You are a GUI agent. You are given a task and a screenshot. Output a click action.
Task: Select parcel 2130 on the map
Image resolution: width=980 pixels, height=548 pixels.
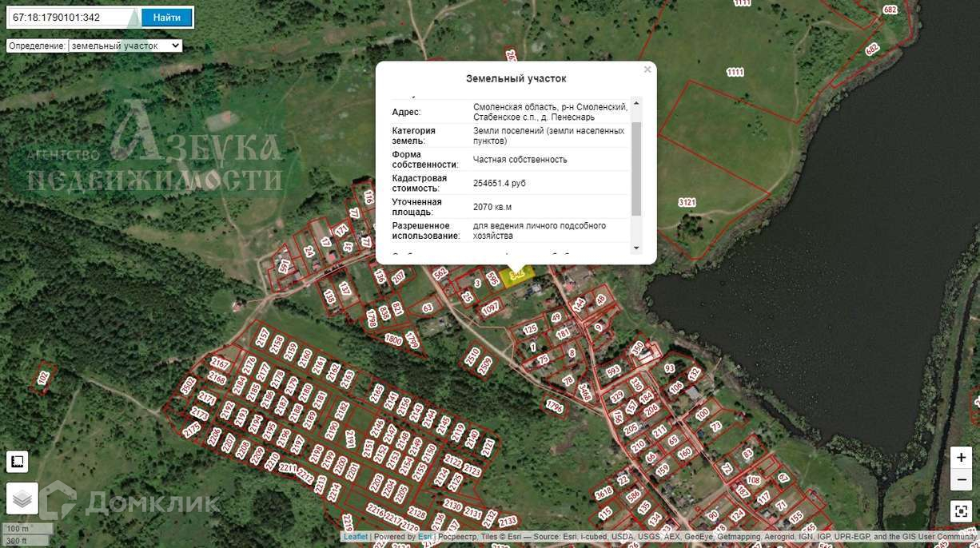(x=452, y=506)
